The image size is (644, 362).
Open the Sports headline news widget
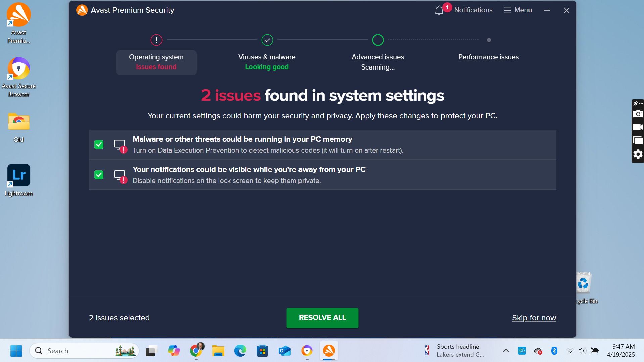point(455,351)
